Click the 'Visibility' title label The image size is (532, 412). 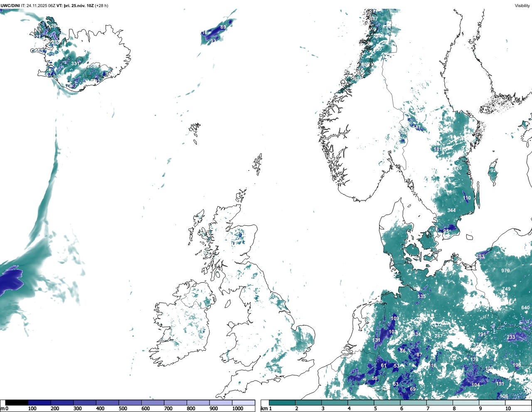point(522,6)
